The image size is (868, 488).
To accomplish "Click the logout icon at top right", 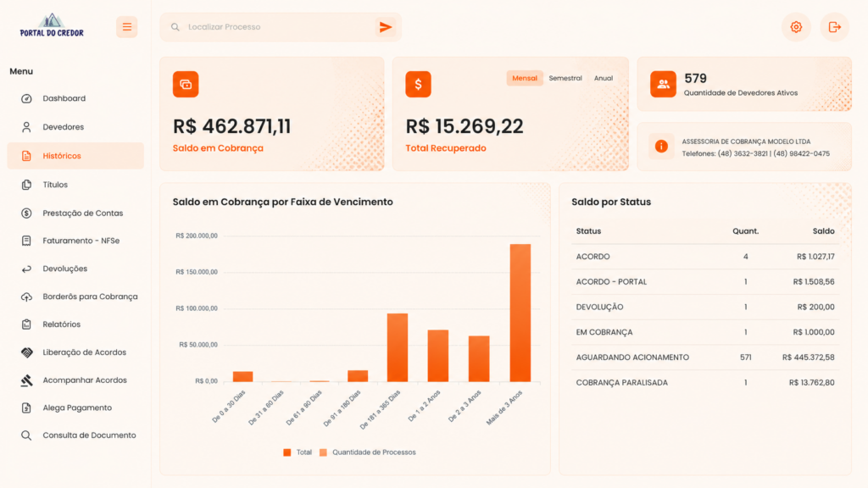I will (x=835, y=27).
